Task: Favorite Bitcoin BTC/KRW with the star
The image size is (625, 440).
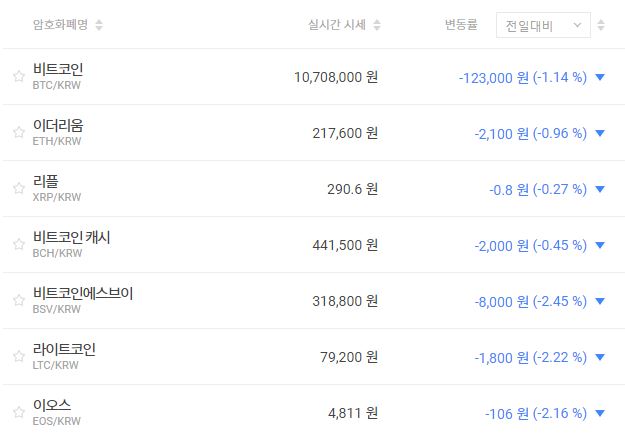Action: pos(18,76)
